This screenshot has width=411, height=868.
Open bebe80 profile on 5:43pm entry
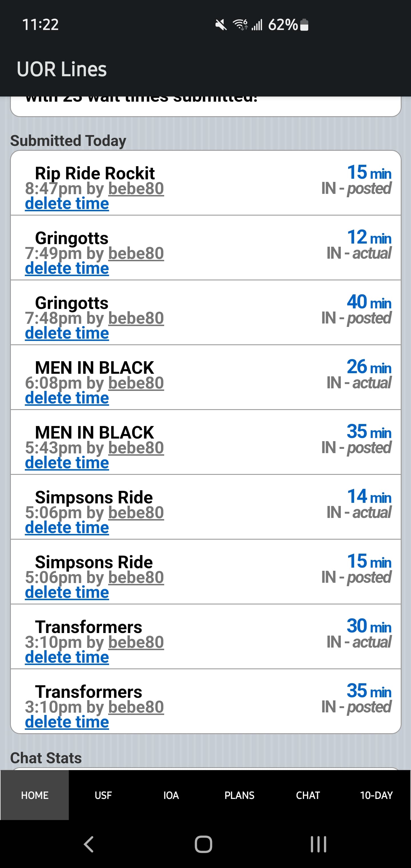(136, 447)
